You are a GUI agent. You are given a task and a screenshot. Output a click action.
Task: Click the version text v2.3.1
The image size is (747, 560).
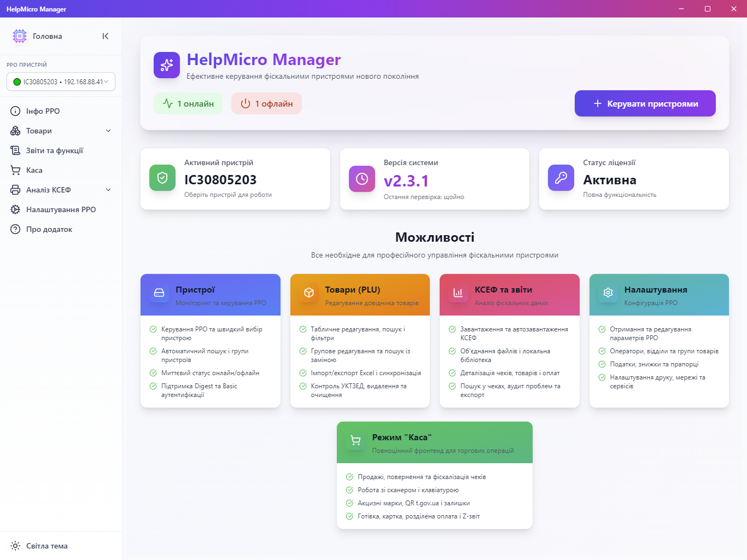coord(406,181)
